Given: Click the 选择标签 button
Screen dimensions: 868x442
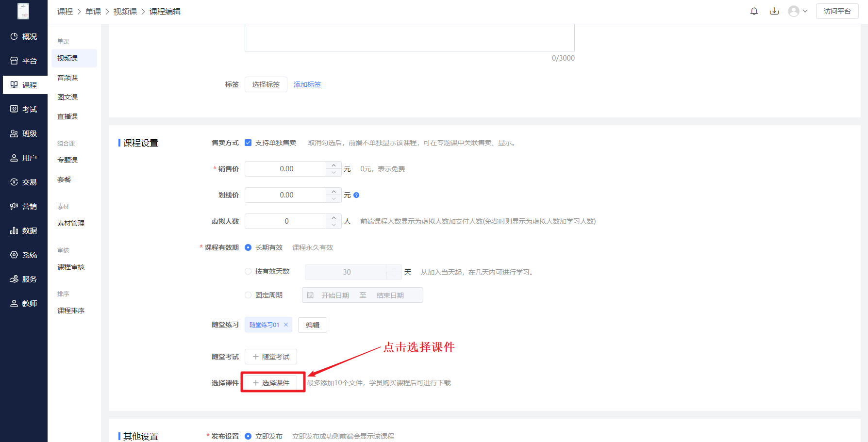Looking at the screenshot, I should click(266, 84).
